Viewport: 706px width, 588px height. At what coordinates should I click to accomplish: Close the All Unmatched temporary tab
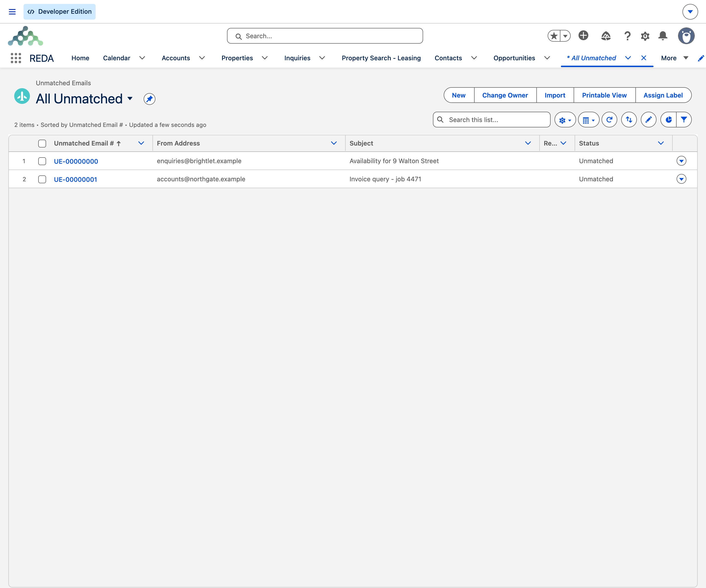(644, 58)
